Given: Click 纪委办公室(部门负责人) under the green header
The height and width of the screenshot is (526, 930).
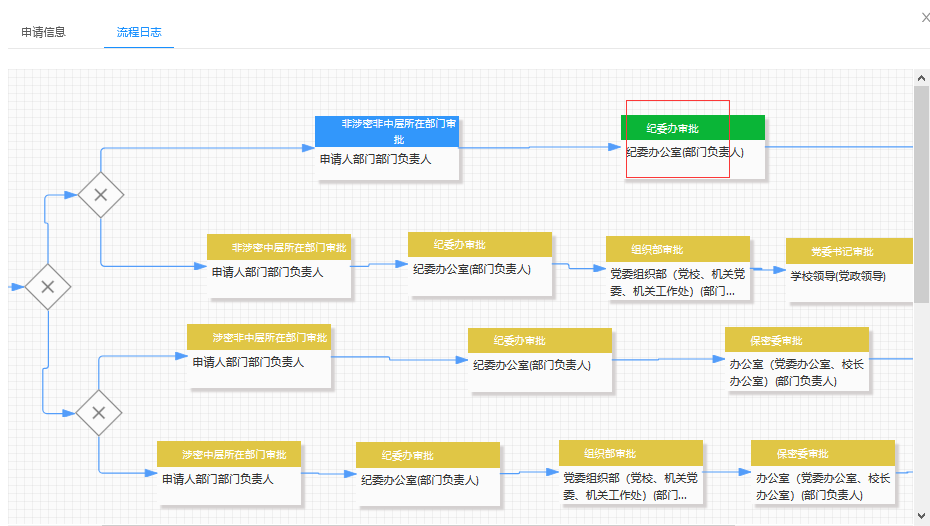Looking at the screenshot, I should pos(685,152).
